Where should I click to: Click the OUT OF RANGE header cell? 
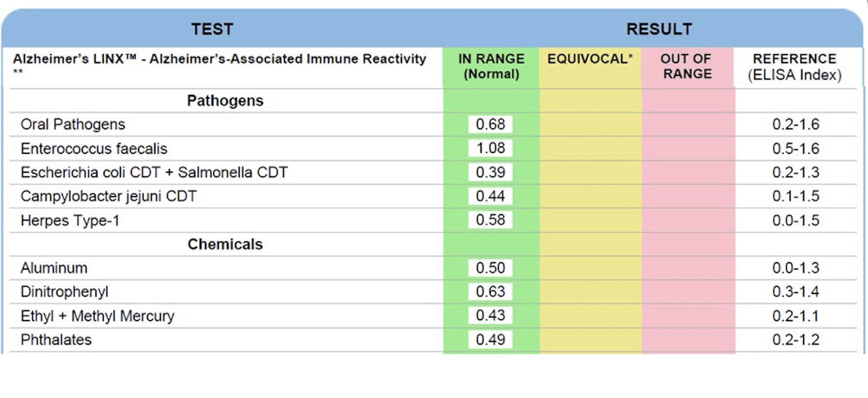[x=687, y=67]
